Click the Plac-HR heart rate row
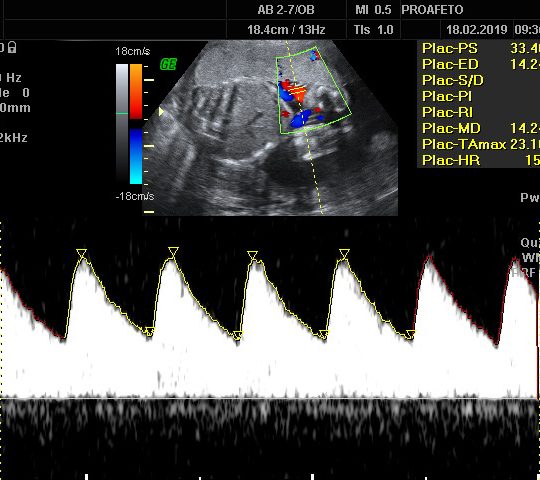 (x=478, y=160)
